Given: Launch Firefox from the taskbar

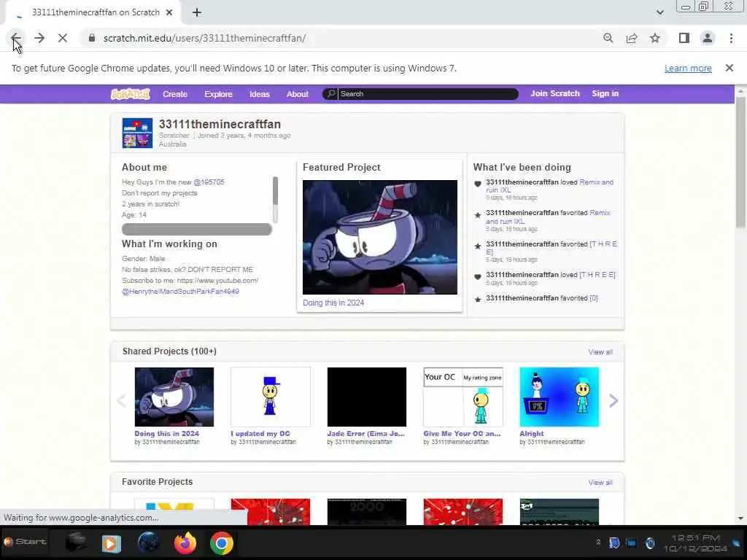Looking at the screenshot, I should (x=185, y=542).
